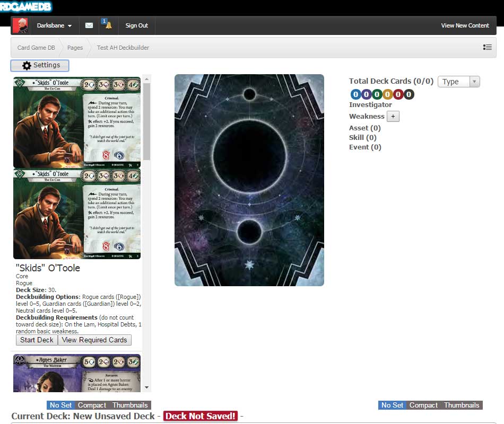
Task: Open the notifications bell icon
Action: [x=109, y=25]
